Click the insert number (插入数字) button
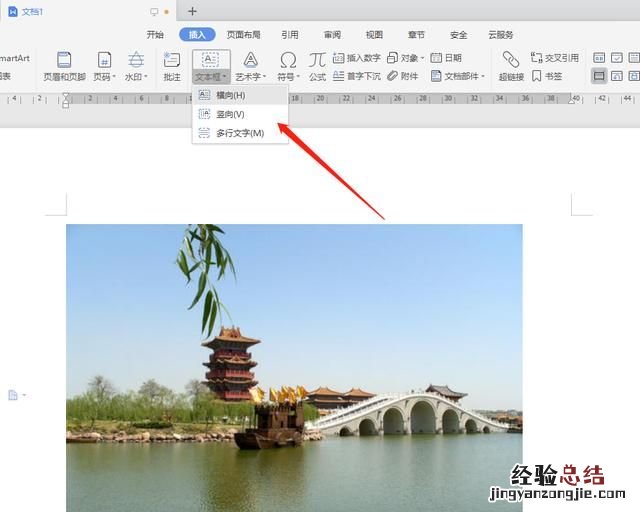 [357, 58]
